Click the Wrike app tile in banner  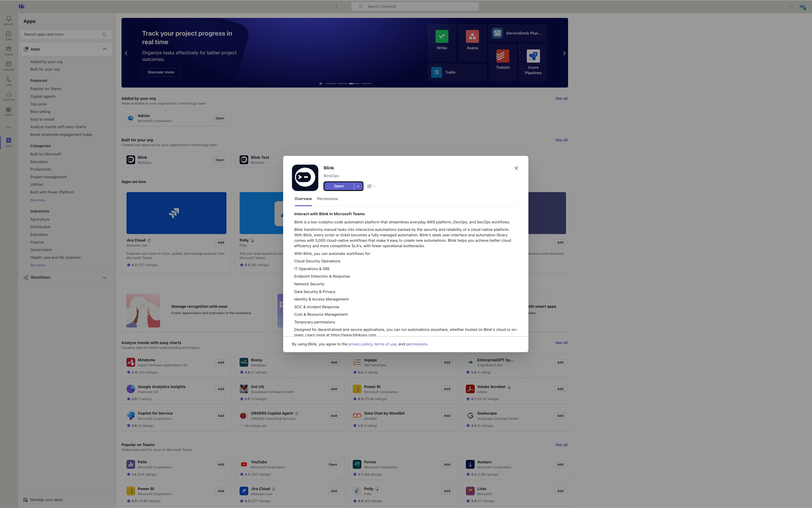click(442, 43)
